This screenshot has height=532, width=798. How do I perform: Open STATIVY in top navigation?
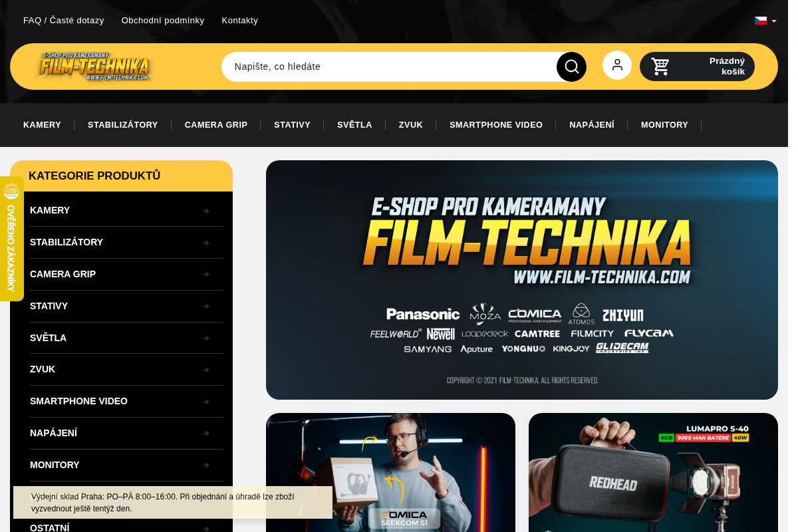point(292,125)
